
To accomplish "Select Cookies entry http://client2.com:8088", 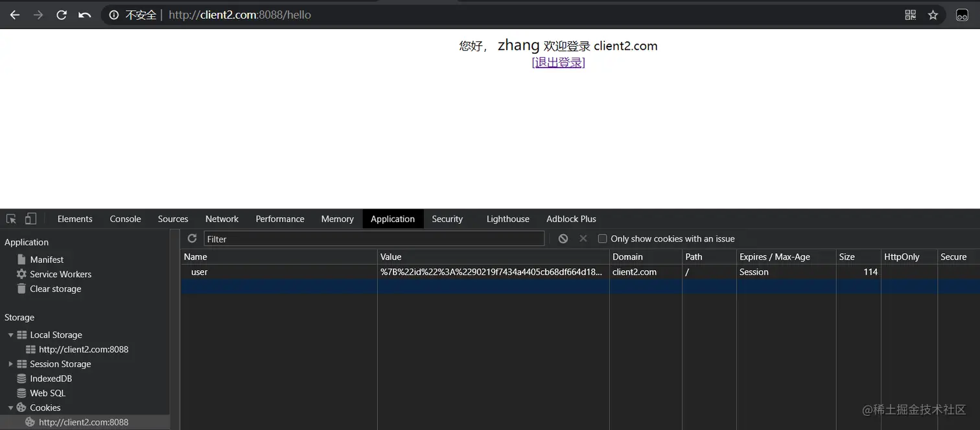I will click(84, 422).
